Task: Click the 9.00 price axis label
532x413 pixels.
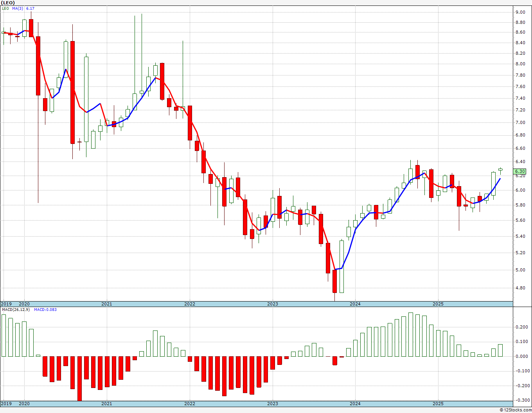Action: point(520,12)
